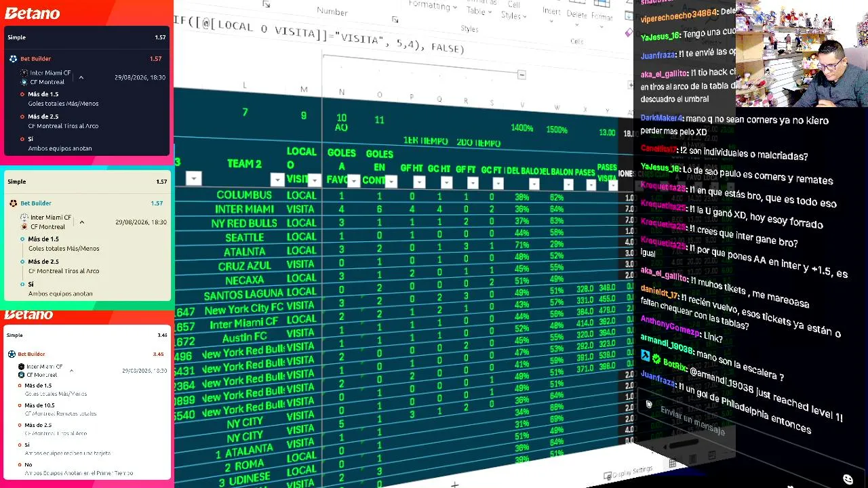Select the NY RED BULLS team cell

(x=244, y=223)
